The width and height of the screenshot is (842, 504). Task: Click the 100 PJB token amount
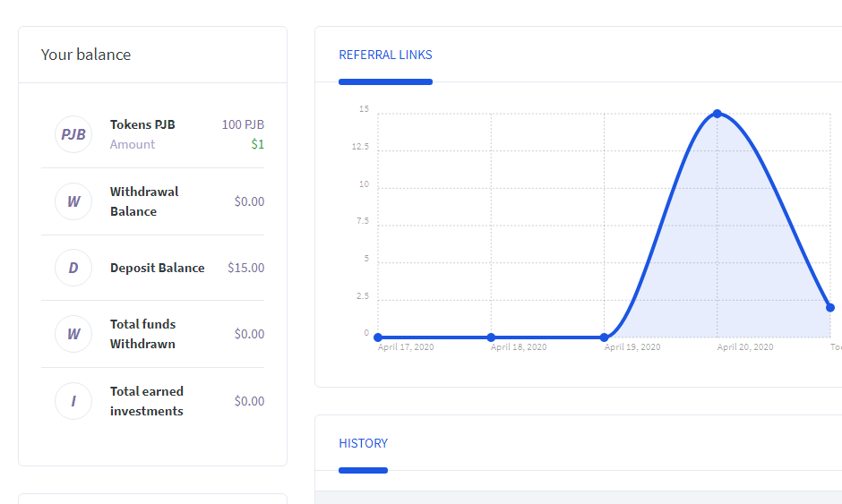tap(243, 124)
